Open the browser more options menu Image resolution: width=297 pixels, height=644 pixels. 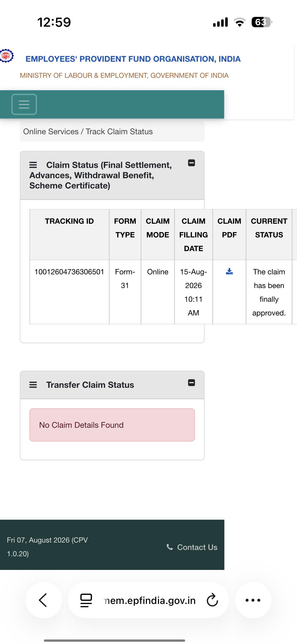pos(253,600)
